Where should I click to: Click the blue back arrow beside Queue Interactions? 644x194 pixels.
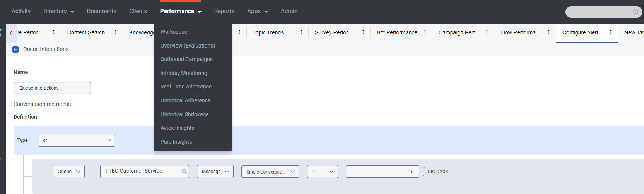click(15, 49)
